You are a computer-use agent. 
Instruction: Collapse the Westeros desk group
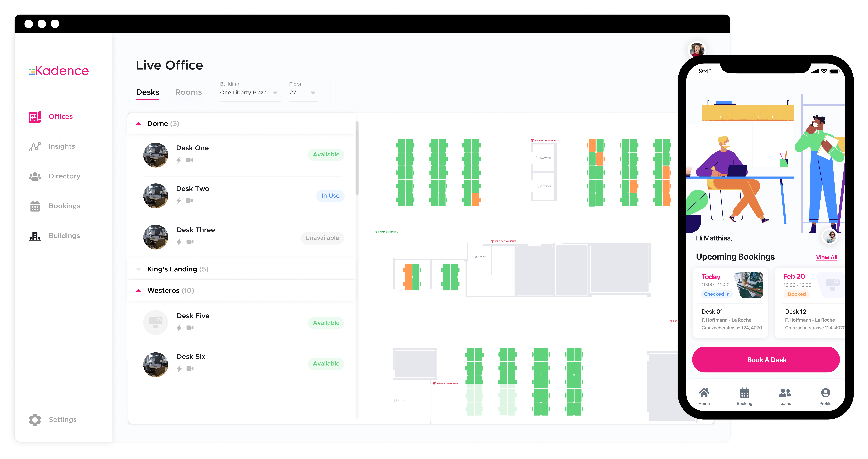coord(138,291)
